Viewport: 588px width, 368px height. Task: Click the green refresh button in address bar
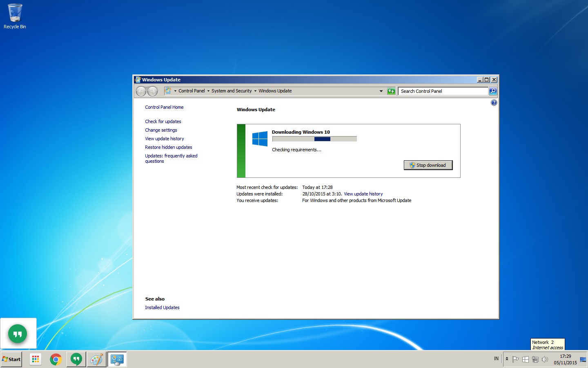[391, 91]
